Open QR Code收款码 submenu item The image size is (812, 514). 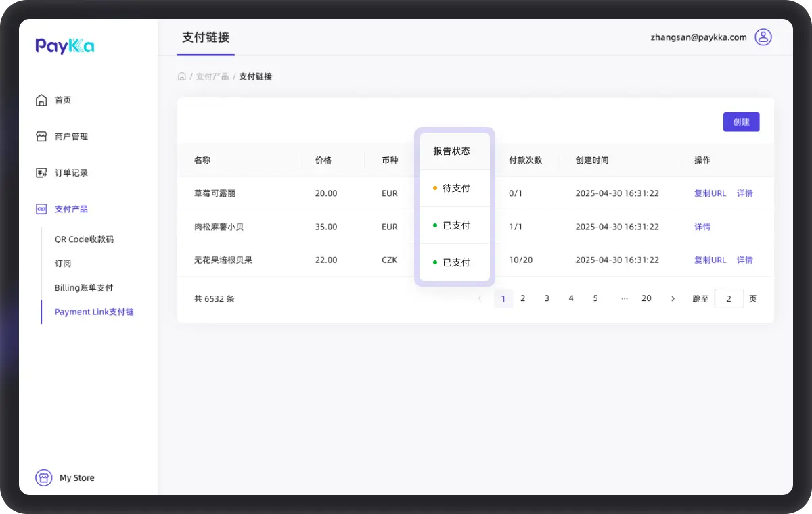click(x=84, y=239)
